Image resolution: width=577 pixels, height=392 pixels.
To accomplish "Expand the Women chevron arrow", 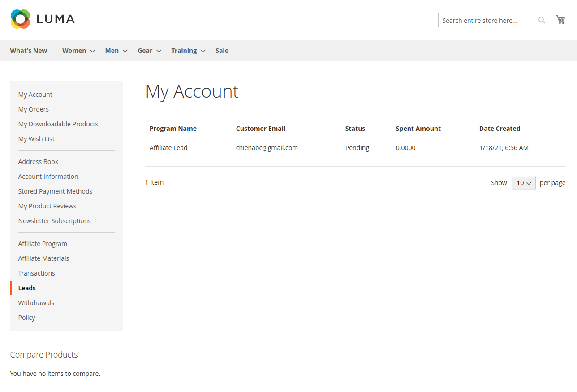I will (92, 51).
